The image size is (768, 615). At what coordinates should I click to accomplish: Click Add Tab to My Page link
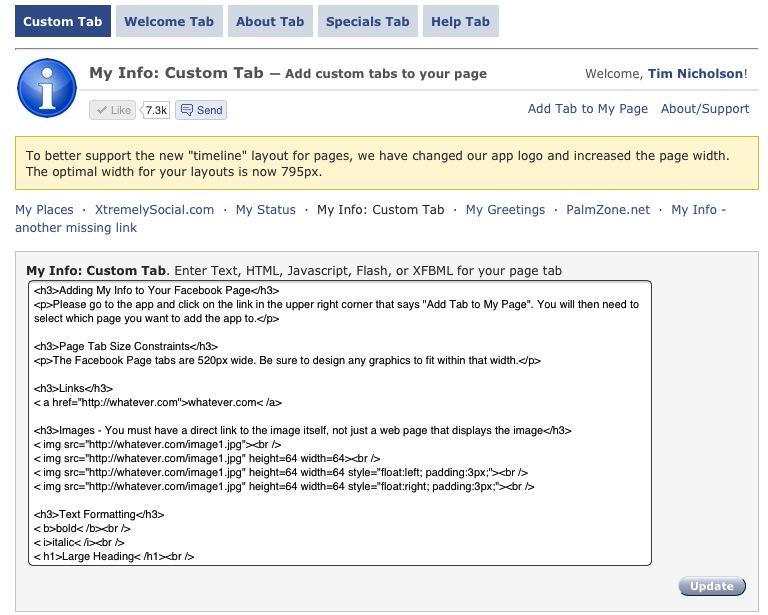point(588,109)
